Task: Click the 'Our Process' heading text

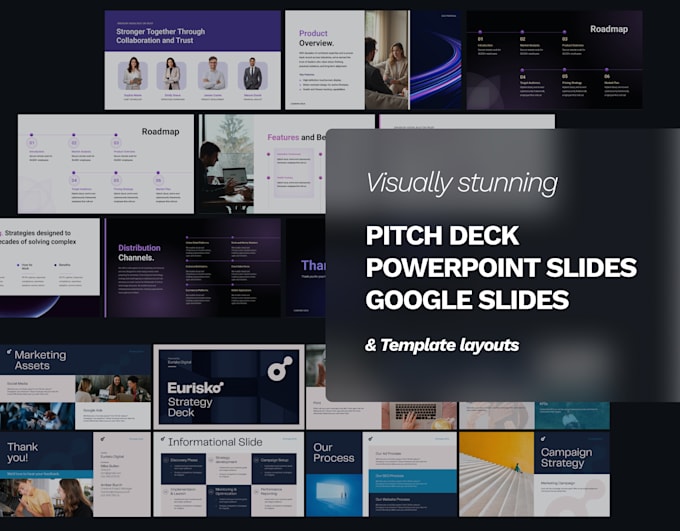Action: click(x=333, y=452)
